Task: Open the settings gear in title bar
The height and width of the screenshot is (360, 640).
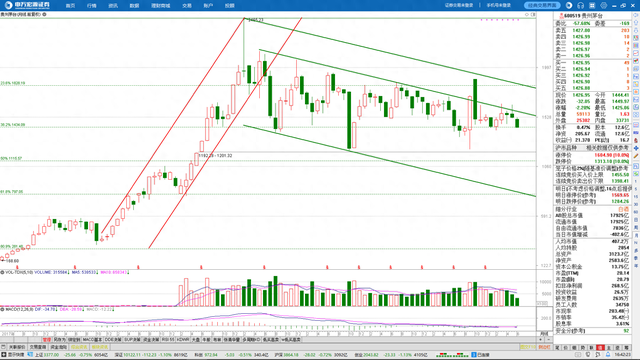Action: pyautogui.click(x=603, y=5)
